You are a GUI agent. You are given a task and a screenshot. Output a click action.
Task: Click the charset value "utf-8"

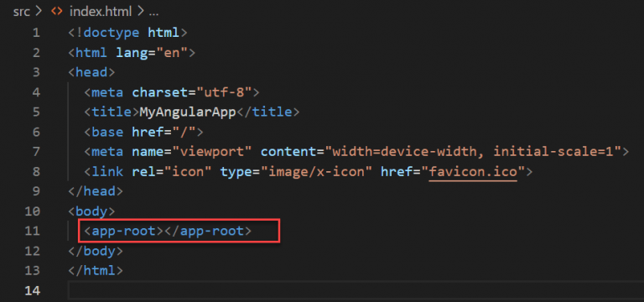(x=224, y=92)
